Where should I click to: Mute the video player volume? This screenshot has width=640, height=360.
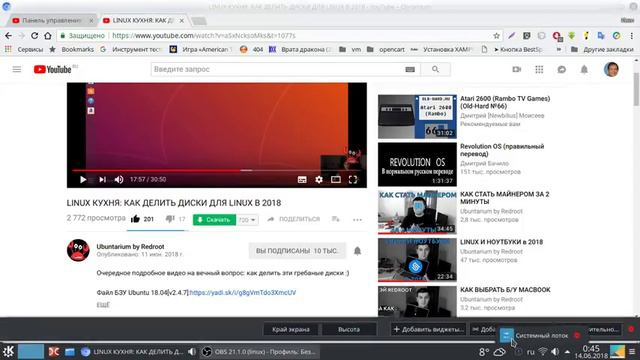(119, 179)
